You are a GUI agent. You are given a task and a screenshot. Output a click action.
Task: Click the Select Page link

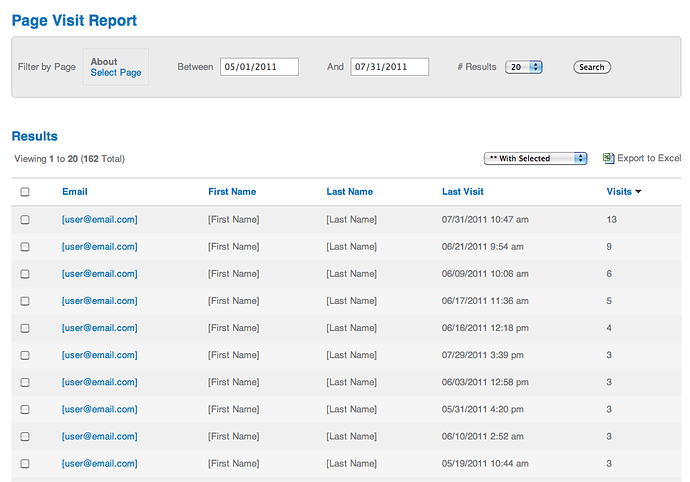(x=116, y=73)
